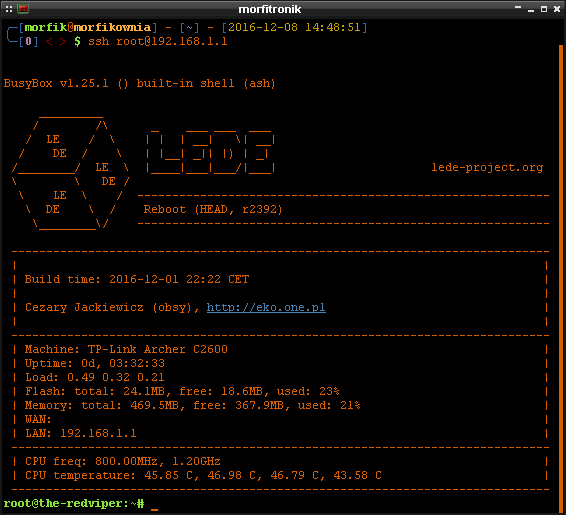The width and height of the screenshot is (566, 515).
Task: Click the morfitronik title bar text
Action: click(269, 9)
